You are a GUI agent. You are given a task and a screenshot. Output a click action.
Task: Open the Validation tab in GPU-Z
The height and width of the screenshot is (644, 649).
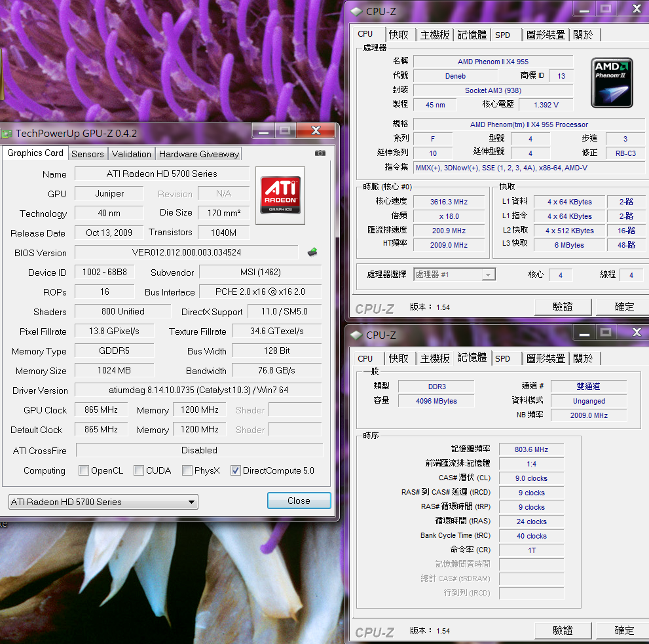pos(132,154)
